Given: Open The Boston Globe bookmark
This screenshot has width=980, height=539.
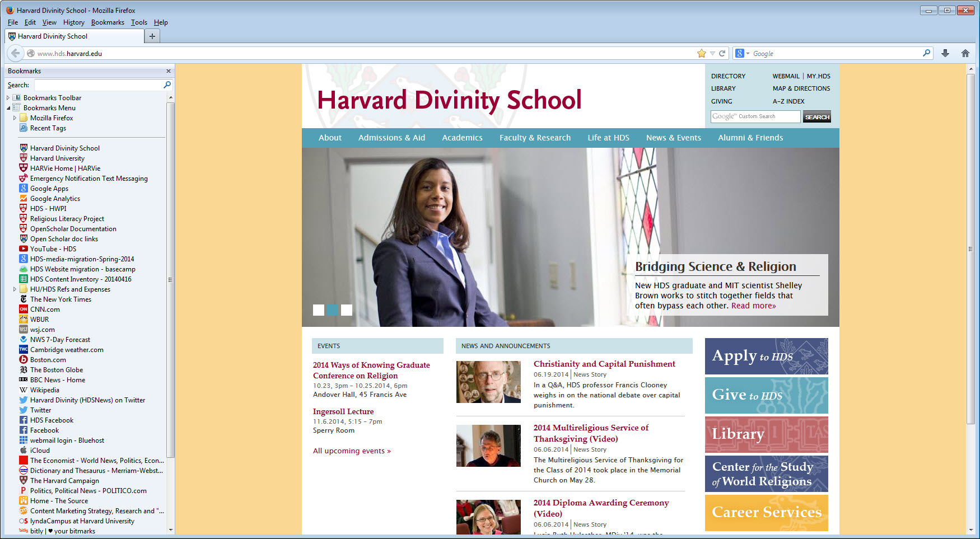Looking at the screenshot, I should point(57,370).
